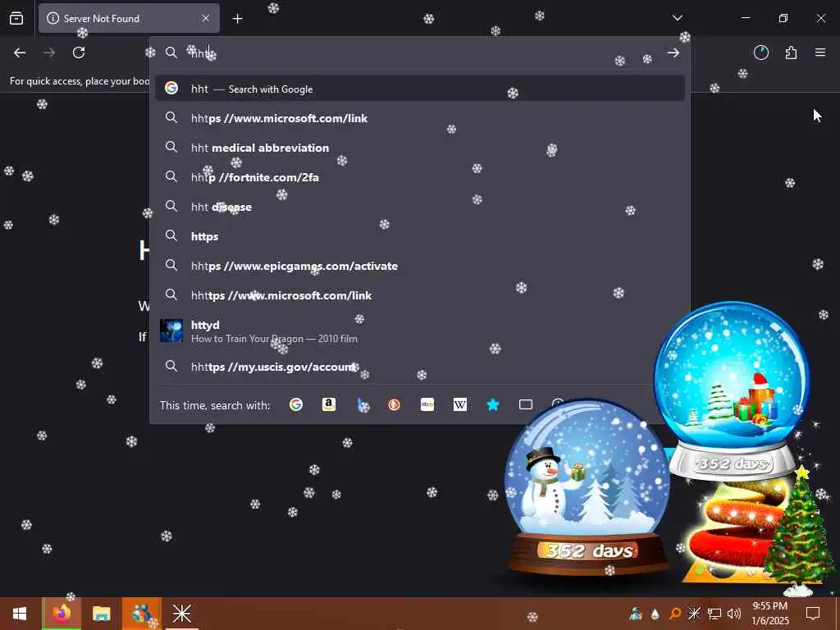Image resolution: width=840 pixels, height=630 pixels.
Task: Click the snowflake tray icon
Action: [x=694, y=614]
